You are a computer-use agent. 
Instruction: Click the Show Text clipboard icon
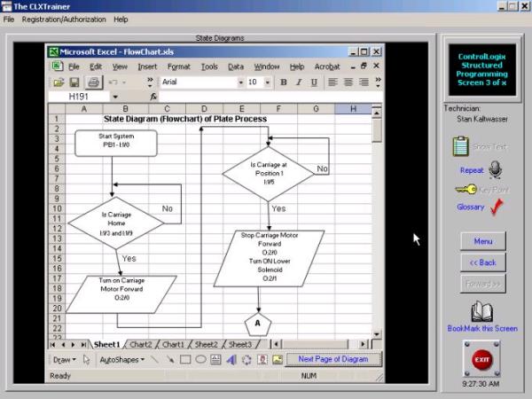coord(461,146)
